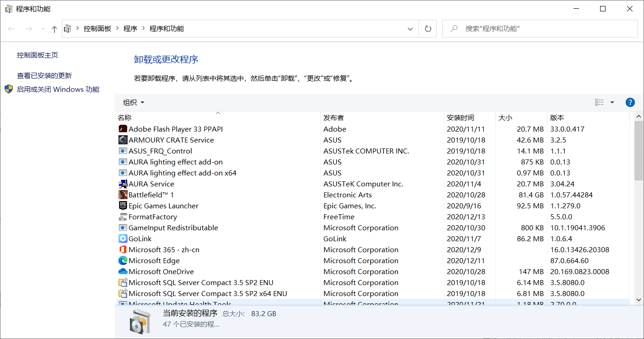The width and height of the screenshot is (644, 339).
Task: Click the Microsoft OneDrive program name
Action: tap(161, 271)
